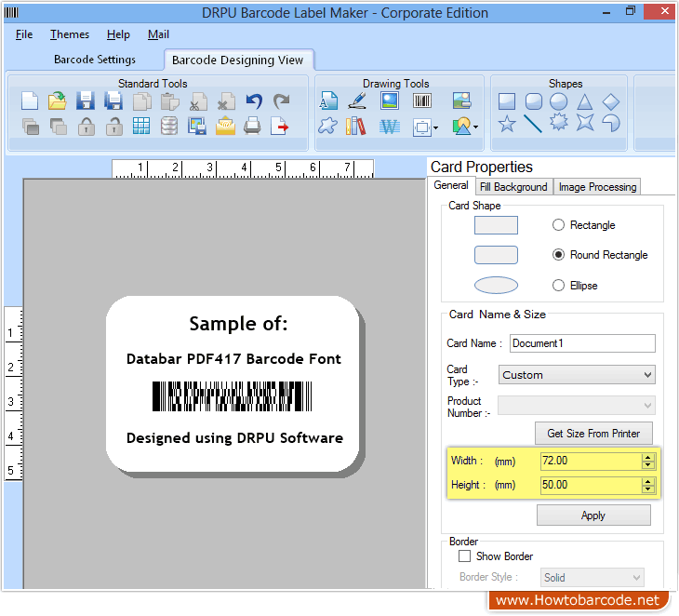The image size is (679, 616).
Task: Export document with red arrow icon
Action: point(280,126)
